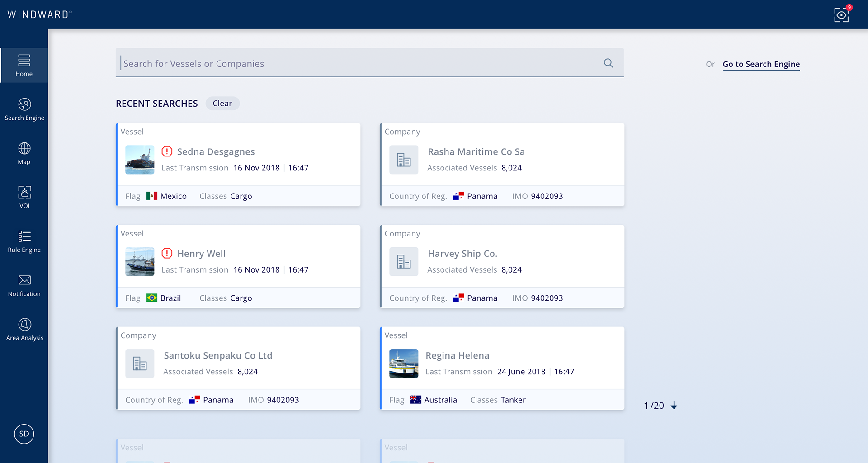The image size is (868, 463).
Task: Click IMO 9402093 in Rasha Maritime card
Action: [x=538, y=196]
